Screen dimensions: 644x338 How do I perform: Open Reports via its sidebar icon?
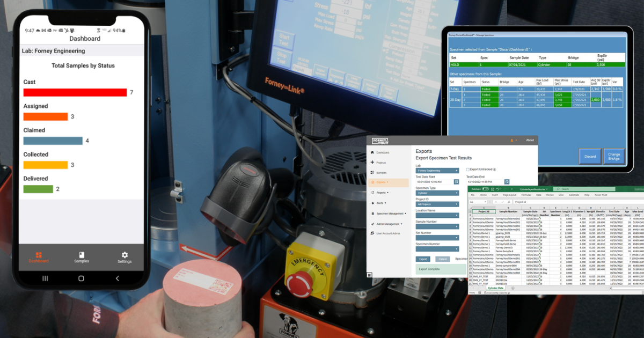(x=372, y=193)
